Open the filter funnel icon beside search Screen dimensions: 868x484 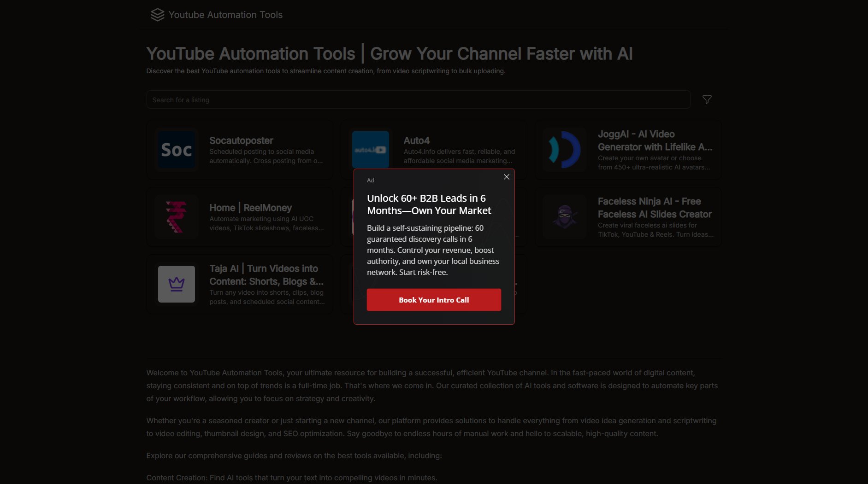(707, 99)
